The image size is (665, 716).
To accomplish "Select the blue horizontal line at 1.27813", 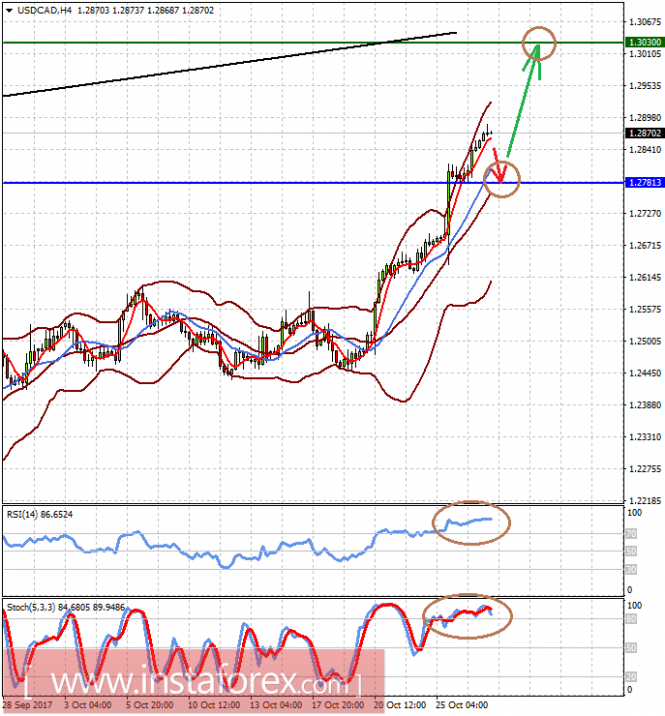I will click(312, 183).
